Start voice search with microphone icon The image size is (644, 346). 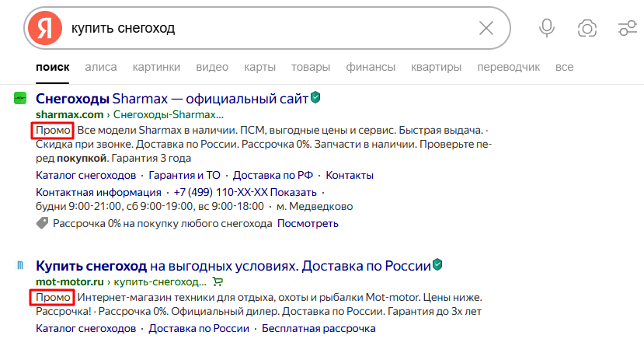(547, 29)
